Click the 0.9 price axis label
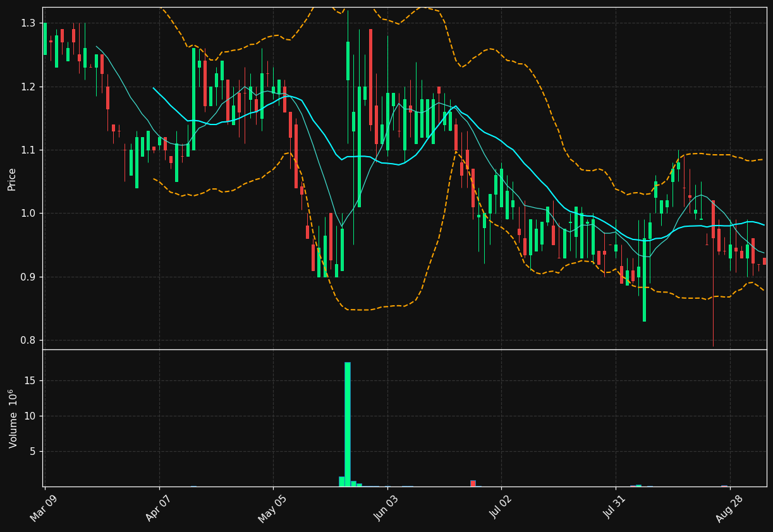The height and width of the screenshot is (532, 773). tap(28, 277)
